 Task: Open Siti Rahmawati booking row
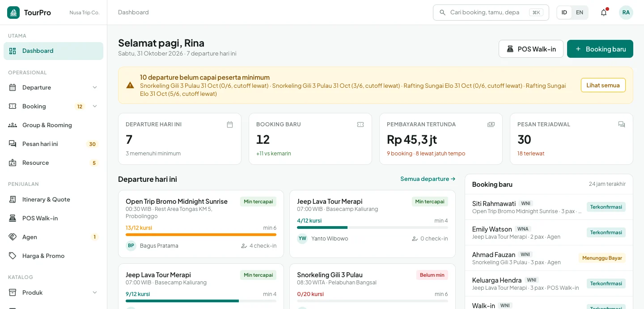pyautogui.click(x=549, y=207)
